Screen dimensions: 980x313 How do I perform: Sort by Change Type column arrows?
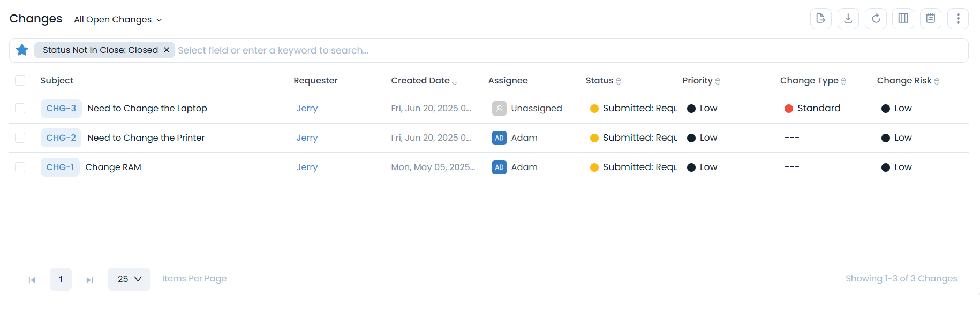[843, 81]
